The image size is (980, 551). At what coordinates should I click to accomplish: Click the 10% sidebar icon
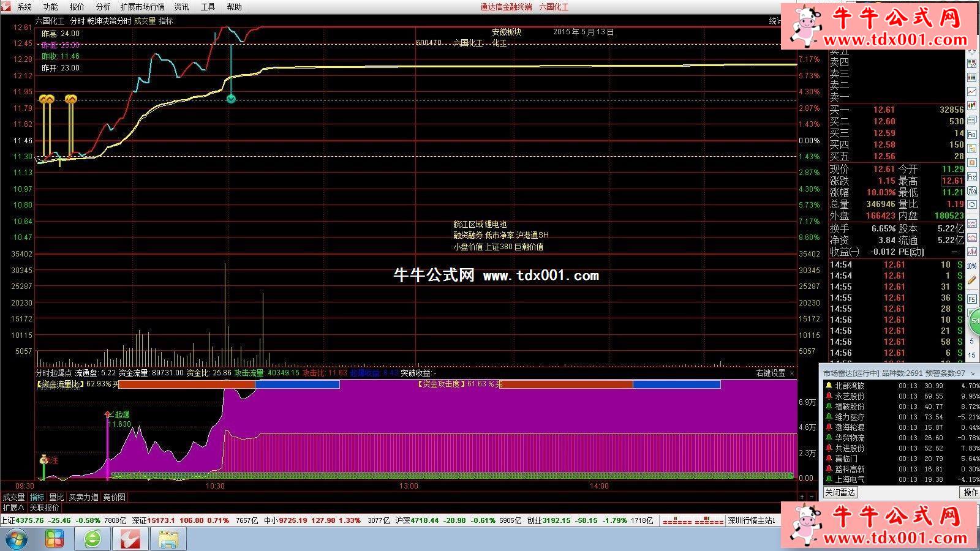972,266
